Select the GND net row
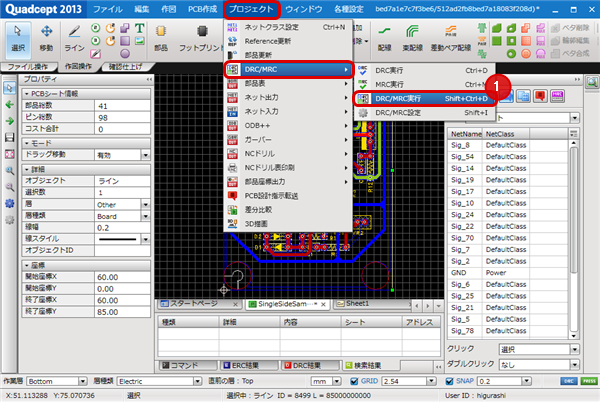The height and width of the screenshot is (402, 600). pyautogui.click(x=507, y=273)
